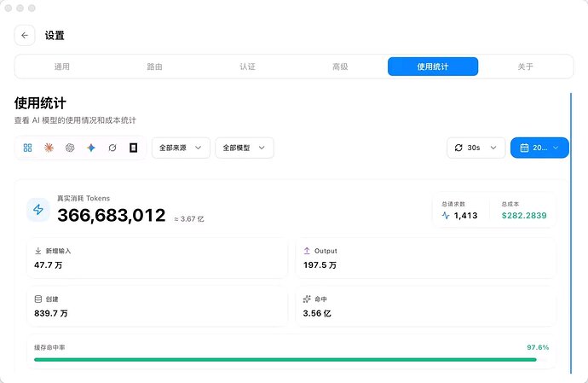The image size is (588, 383).
Task: Click the 缓存命中率 label
Action: (49, 348)
